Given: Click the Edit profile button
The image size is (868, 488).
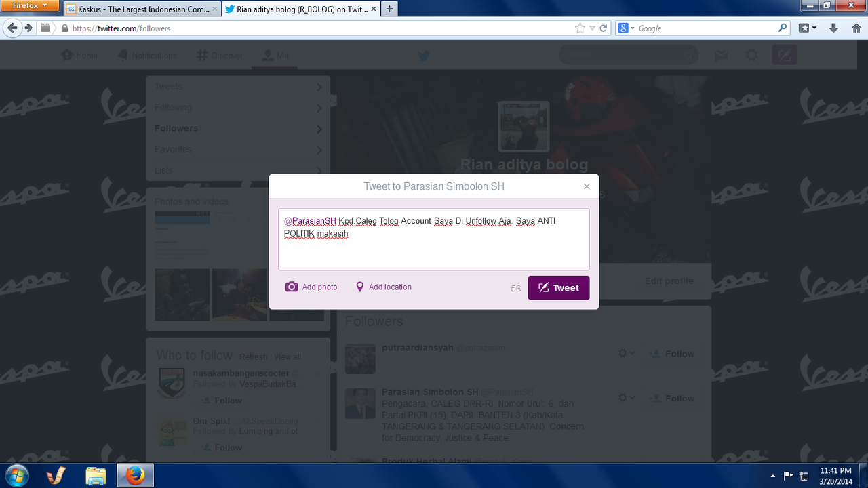Looking at the screenshot, I should [x=669, y=281].
